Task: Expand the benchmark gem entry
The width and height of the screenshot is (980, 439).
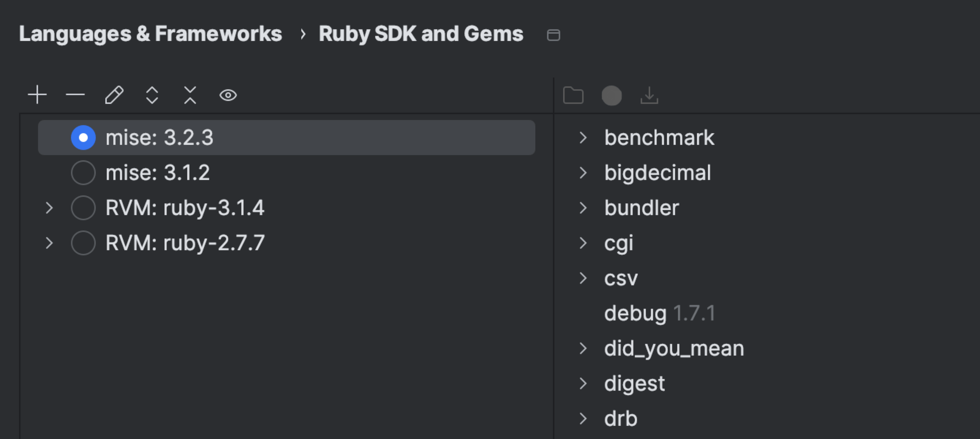Action: [583, 138]
